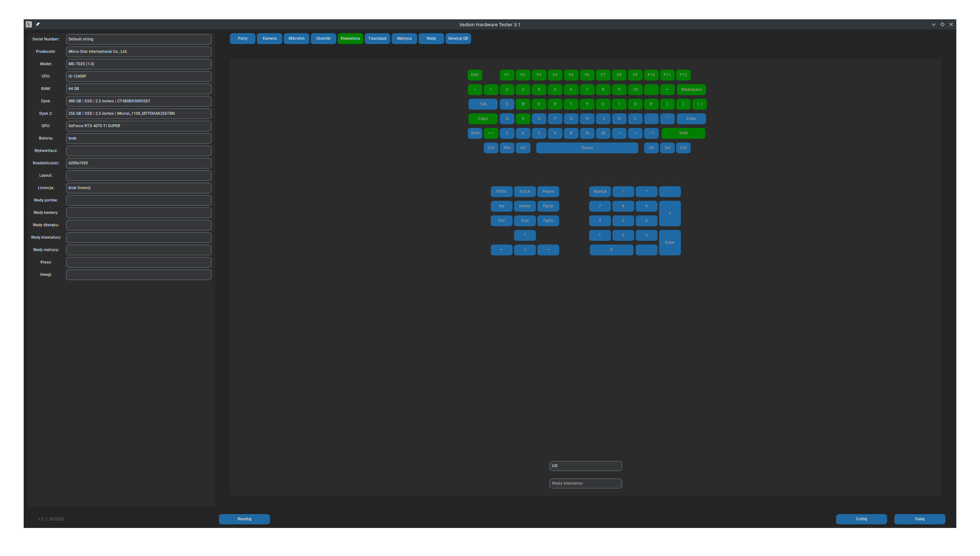Switch to the Matryca tab
Screen dimensions: 980x556
point(404,39)
